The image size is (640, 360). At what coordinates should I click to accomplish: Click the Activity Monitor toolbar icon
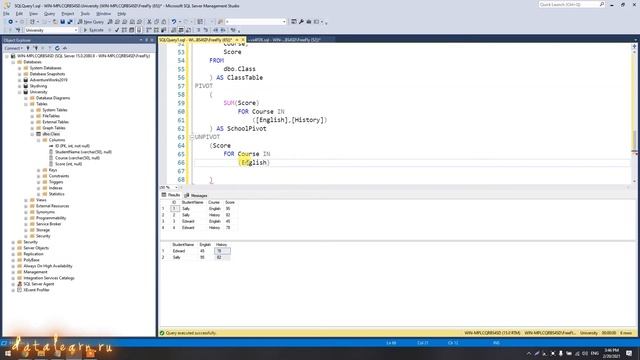[x=64, y=48]
